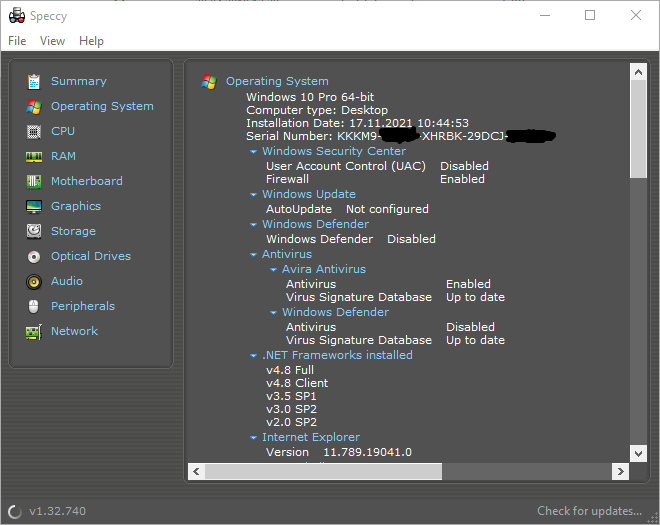Click the loading spinner icon near version number

(x=15, y=512)
